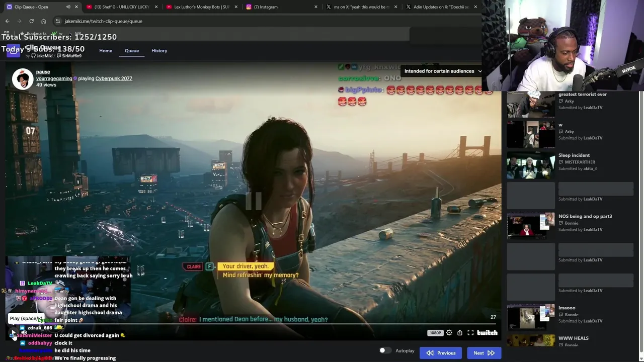
Task: Open the JakeMiki GitHub link
Action: pos(42,56)
